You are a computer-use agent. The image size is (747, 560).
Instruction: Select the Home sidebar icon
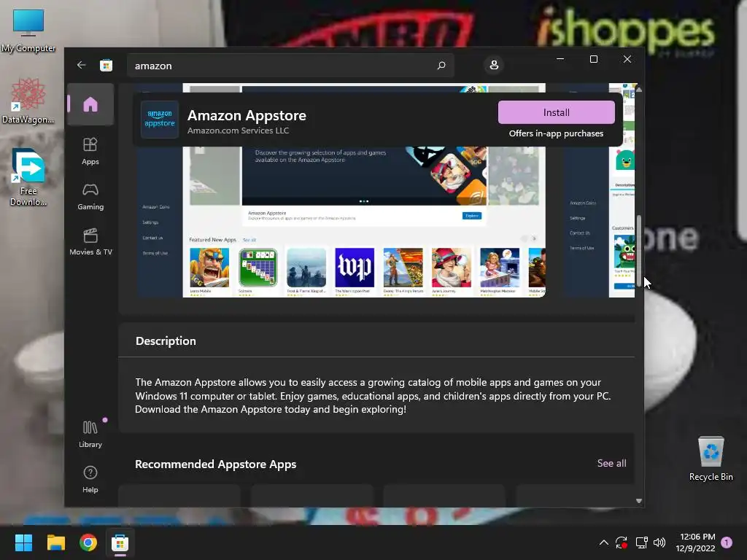click(90, 104)
